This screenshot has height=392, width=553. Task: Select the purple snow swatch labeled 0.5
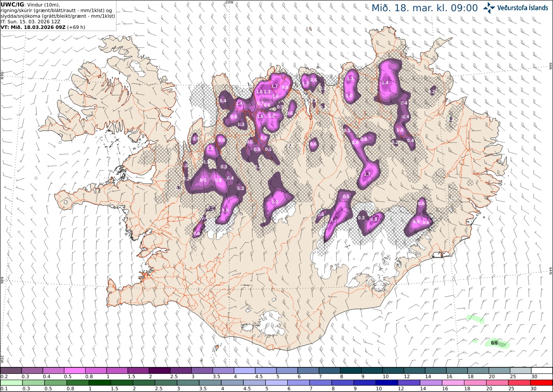click(75, 370)
